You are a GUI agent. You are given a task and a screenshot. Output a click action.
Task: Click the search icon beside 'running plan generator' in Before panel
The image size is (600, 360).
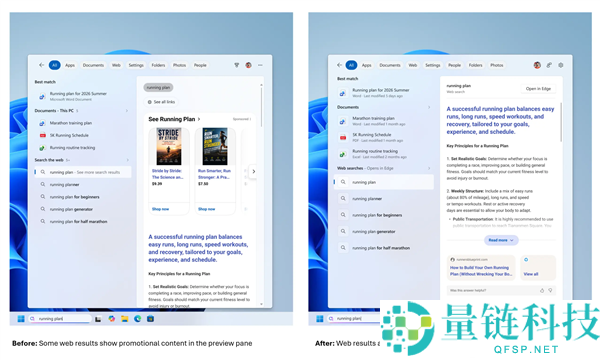(x=43, y=209)
